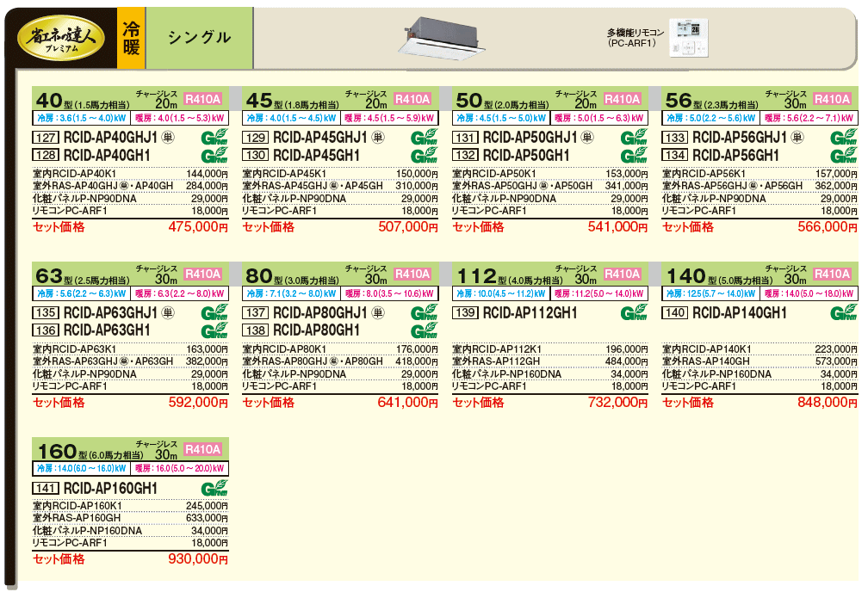Click the R410A pink badge on 56型
Viewport: 868px width, 592px height.
(x=832, y=99)
